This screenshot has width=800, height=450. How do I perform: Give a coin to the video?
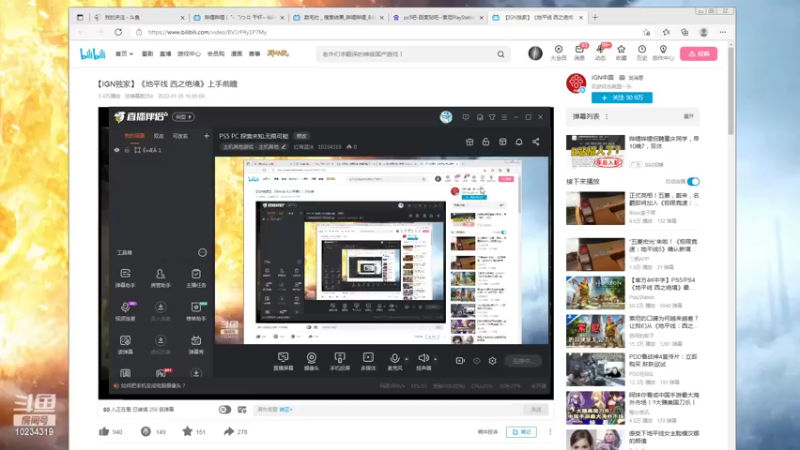(x=146, y=432)
